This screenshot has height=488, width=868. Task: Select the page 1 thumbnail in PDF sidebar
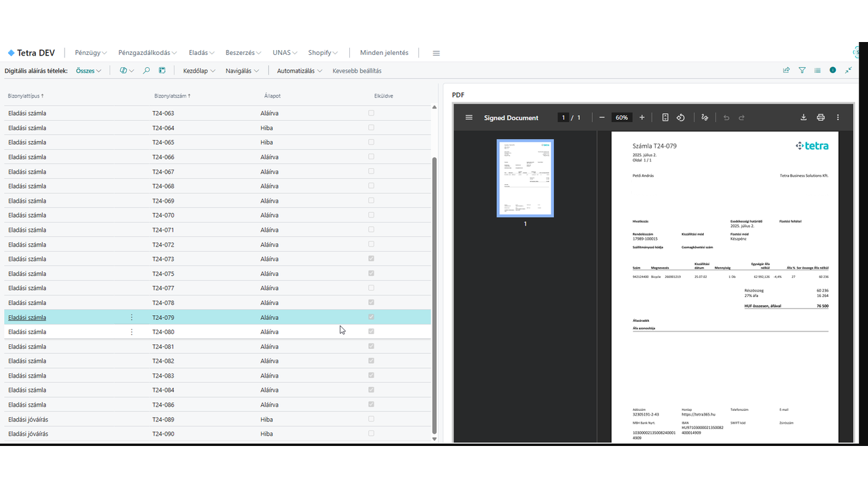coord(525,178)
